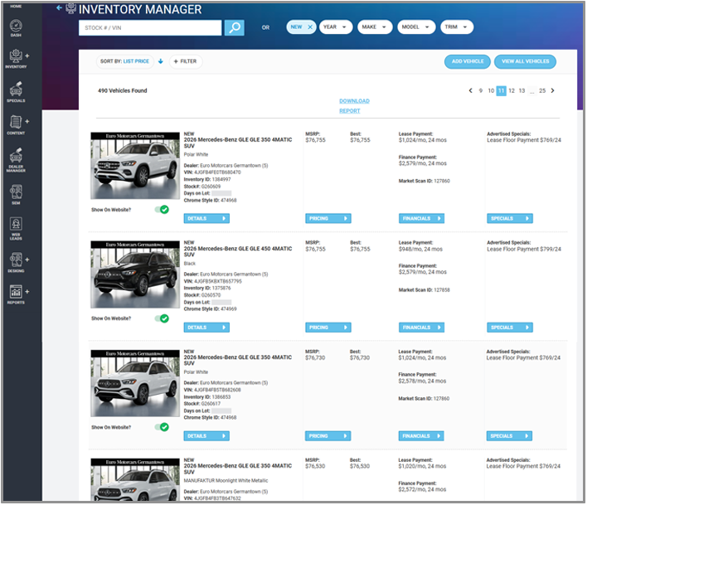Open Specials for the $76,755 GLE 350

click(x=510, y=218)
